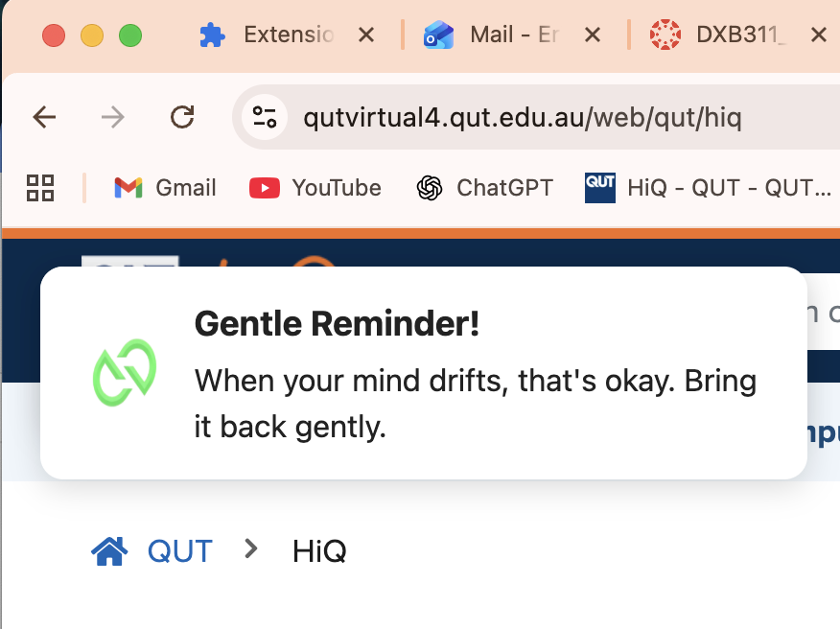Close the Mail tab
The image size is (840, 629).
pos(593,35)
